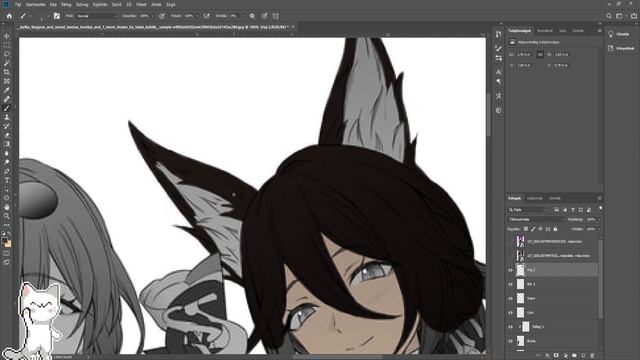
Task: Toggle lock transparent pixels
Action: coord(526,229)
